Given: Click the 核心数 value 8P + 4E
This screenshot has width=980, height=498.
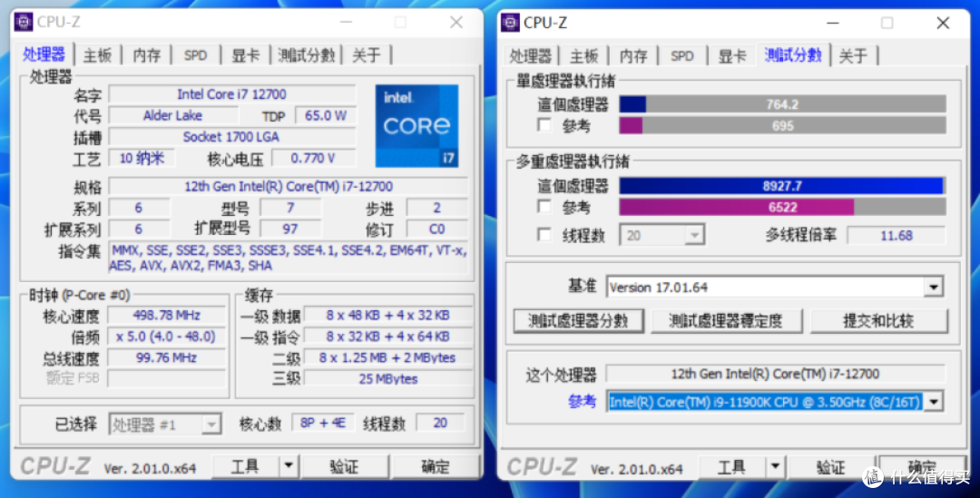Looking at the screenshot, I should tap(323, 423).
